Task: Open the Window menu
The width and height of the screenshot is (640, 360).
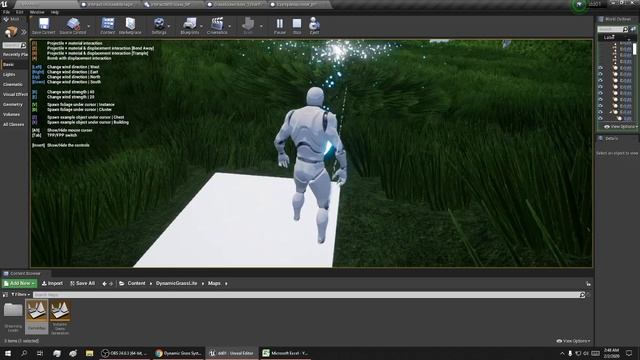Action: coord(37,12)
